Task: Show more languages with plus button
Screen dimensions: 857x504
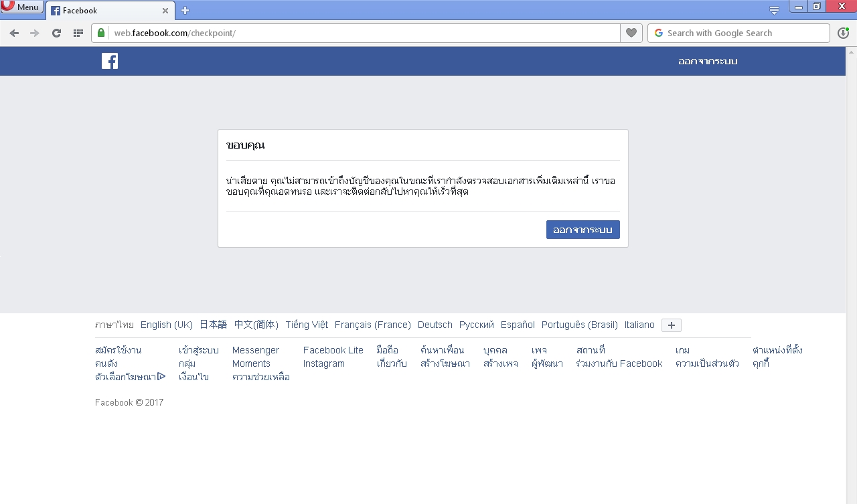Action: pos(672,325)
